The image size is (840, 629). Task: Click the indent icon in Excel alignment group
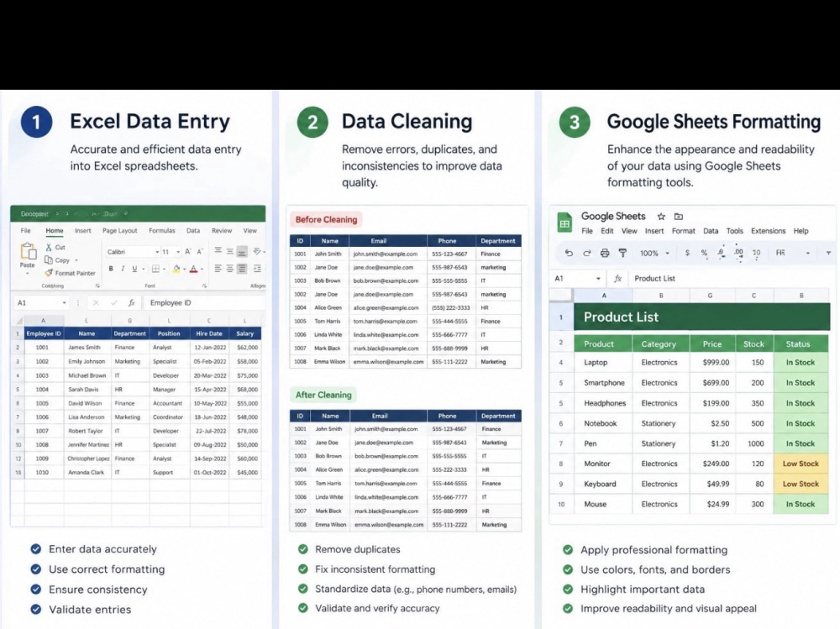click(257, 269)
